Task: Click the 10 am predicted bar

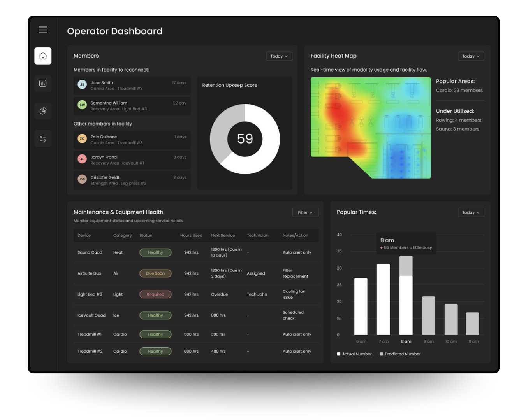Action: click(x=451, y=319)
